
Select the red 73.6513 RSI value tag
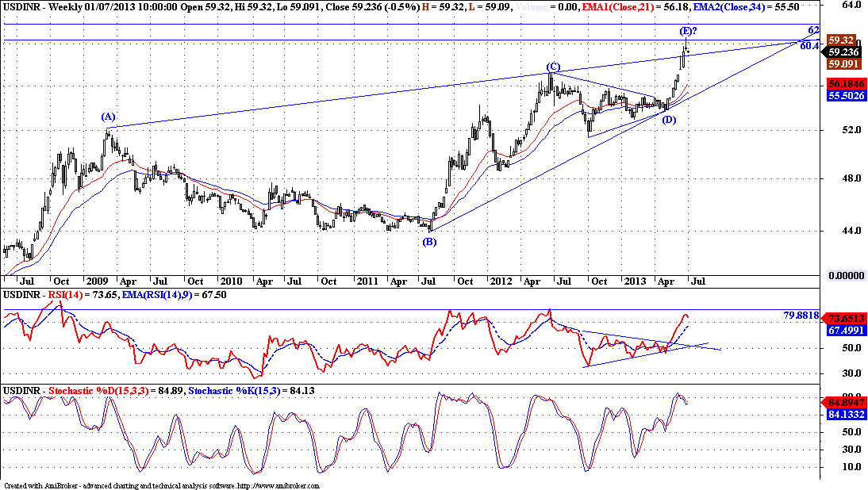coord(845,319)
